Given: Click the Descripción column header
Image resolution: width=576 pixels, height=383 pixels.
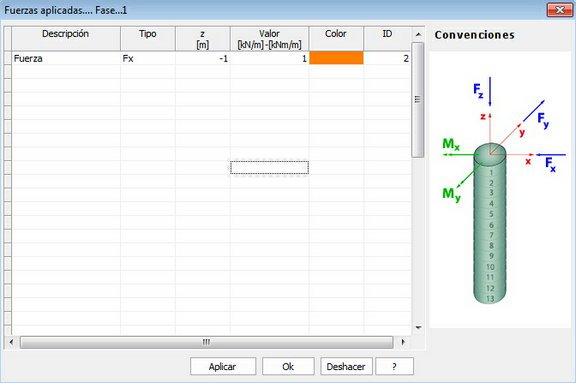Looking at the screenshot, I should [66, 39].
